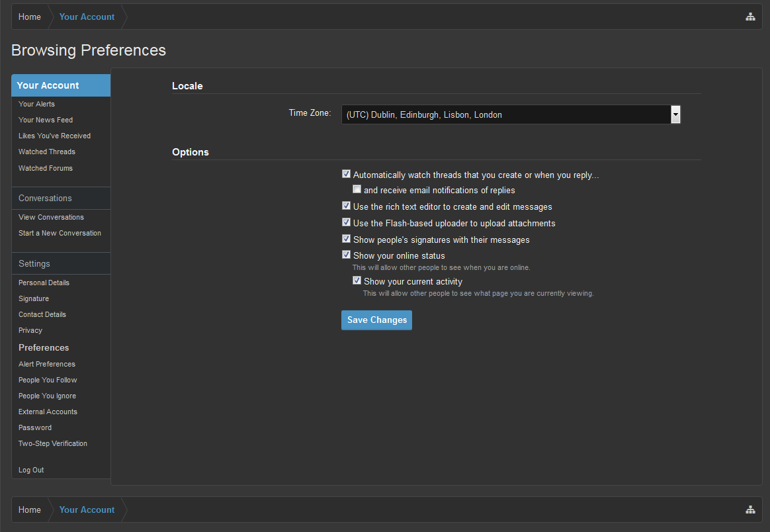Go to Home in bottom breadcrumb
The width and height of the screenshot is (770, 532).
point(30,510)
